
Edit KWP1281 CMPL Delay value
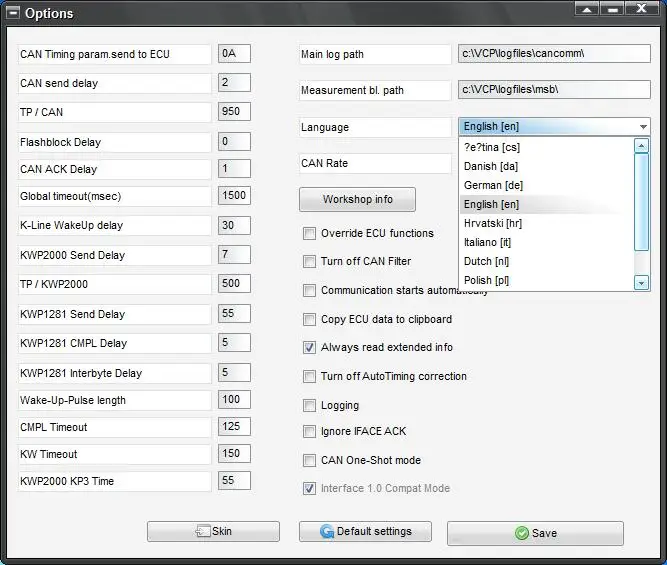[x=234, y=342]
